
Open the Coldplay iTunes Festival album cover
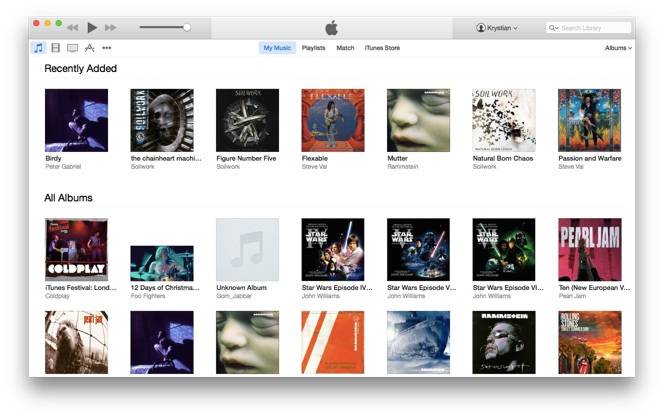coord(77,249)
